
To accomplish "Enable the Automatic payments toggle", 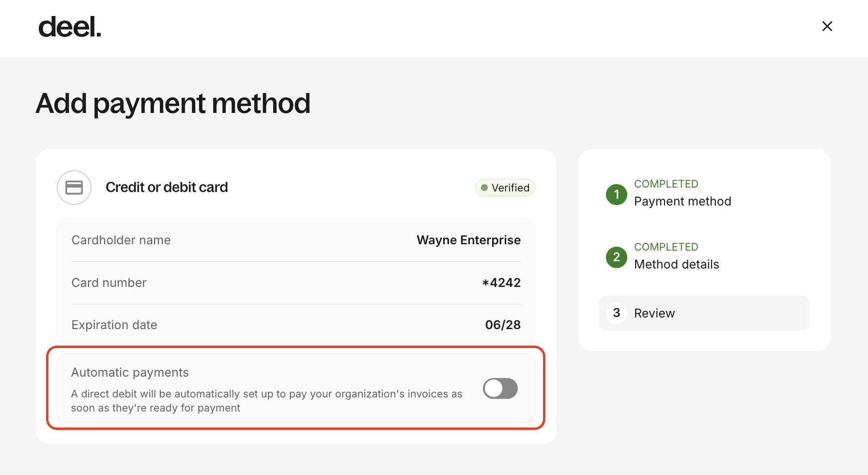I will click(500, 388).
